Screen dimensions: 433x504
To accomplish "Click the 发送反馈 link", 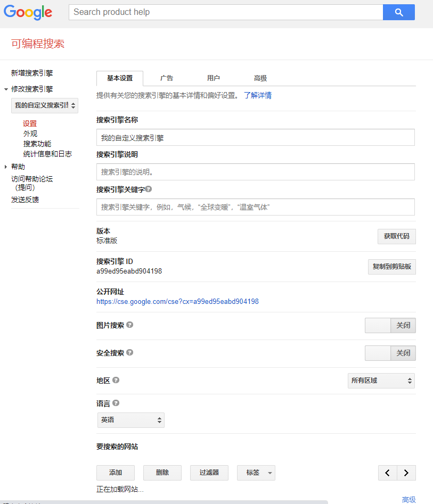I will (25, 200).
